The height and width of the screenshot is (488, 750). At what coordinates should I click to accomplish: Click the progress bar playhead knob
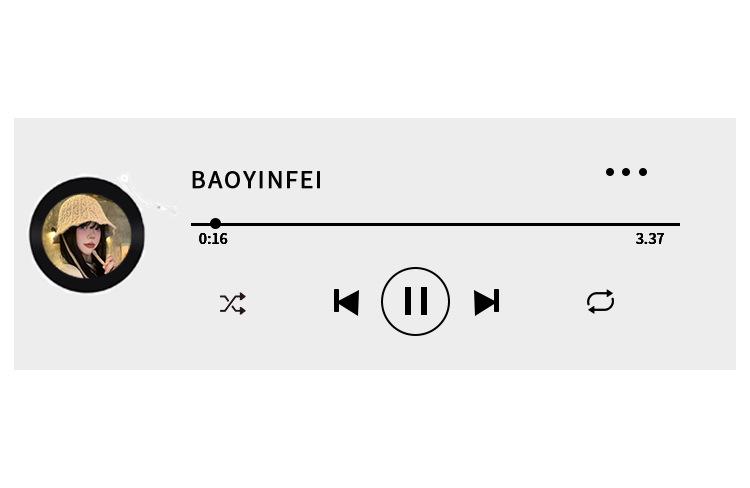[215, 223]
